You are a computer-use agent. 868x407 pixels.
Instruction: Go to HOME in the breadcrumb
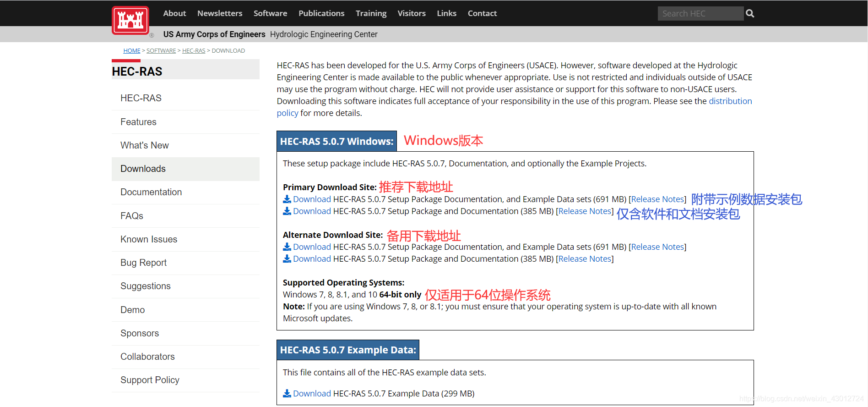(x=132, y=51)
